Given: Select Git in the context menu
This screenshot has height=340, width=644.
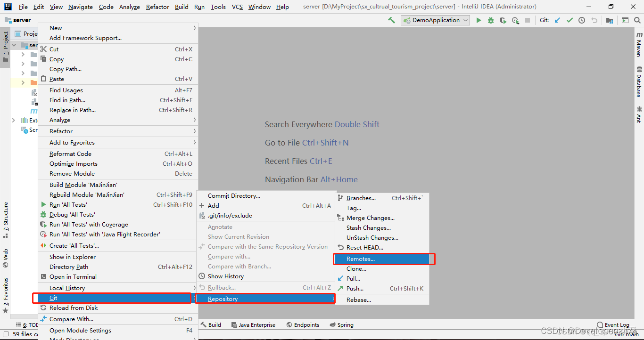Looking at the screenshot, I should click(x=118, y=298).
